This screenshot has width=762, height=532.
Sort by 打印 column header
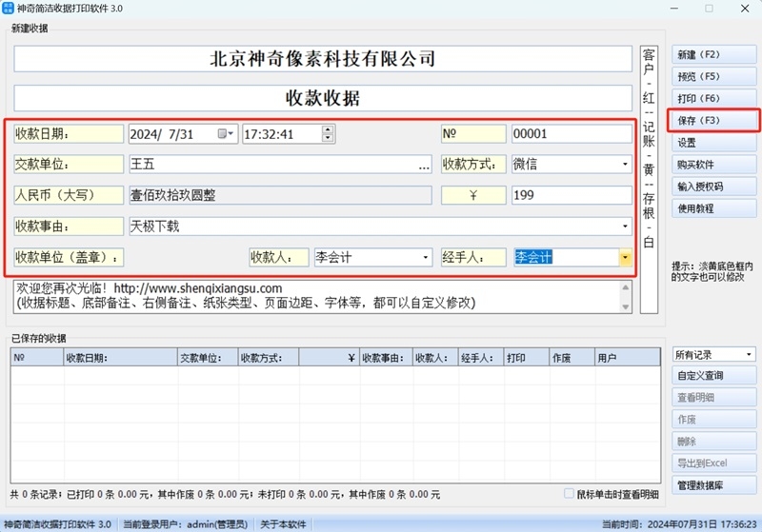[x=527, y=358]
